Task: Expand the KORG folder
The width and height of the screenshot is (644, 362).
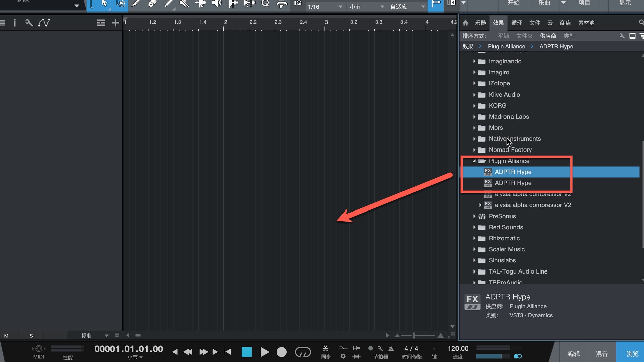Action: tap(474, 106)
